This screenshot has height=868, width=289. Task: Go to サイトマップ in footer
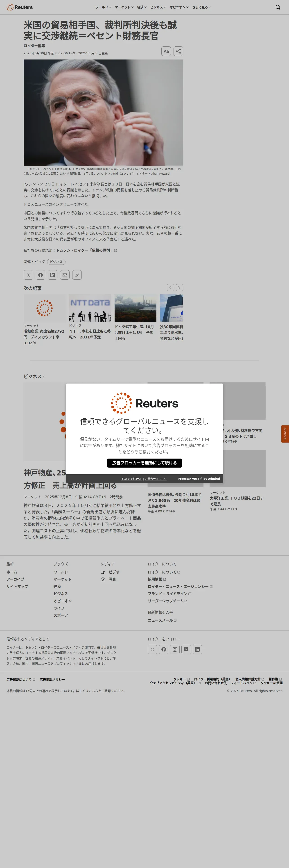click(17, 587)
